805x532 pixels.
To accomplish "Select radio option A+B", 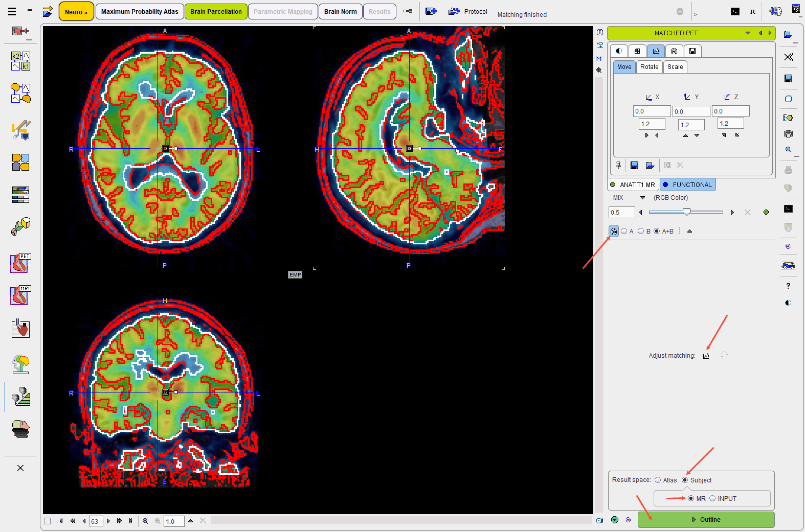I will click(657, 231).
